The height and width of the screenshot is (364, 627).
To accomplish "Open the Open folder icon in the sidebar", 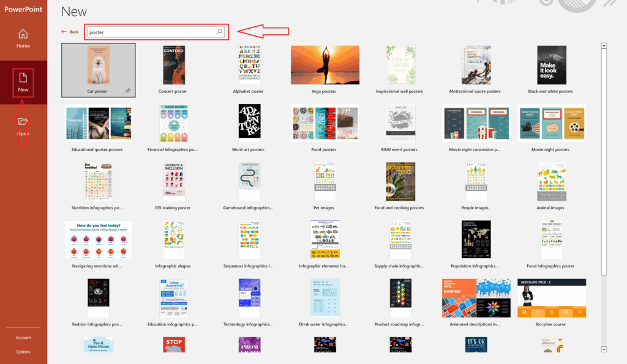I will point(23,125).
